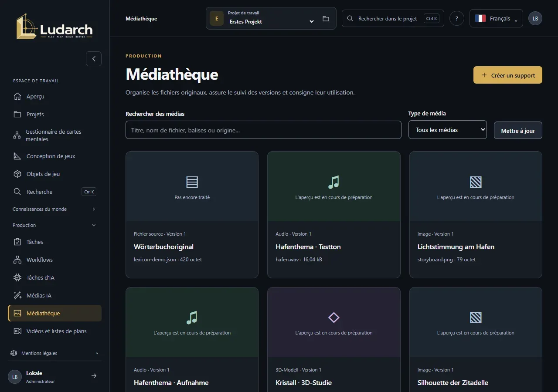
Task: Click storyboard.png · 79 octet text
Action: (x=447, y=259)
